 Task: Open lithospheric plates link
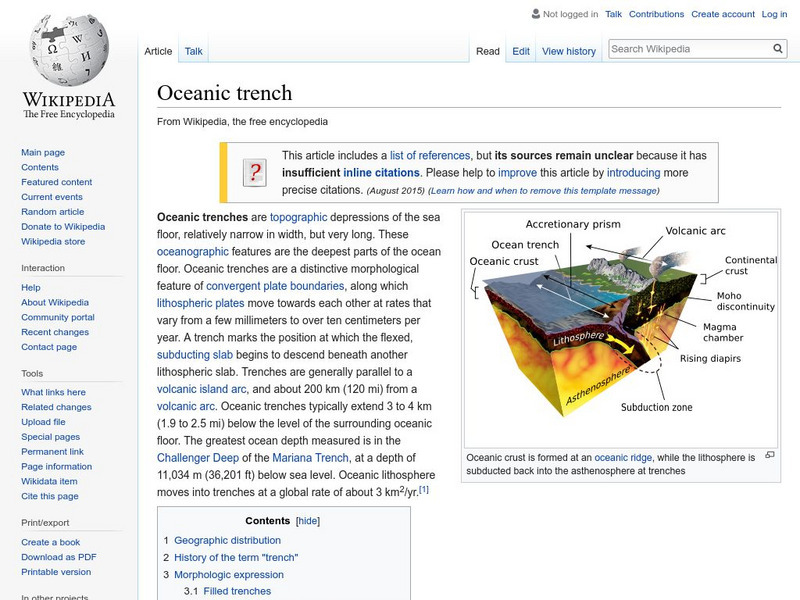tap(201, 303)
